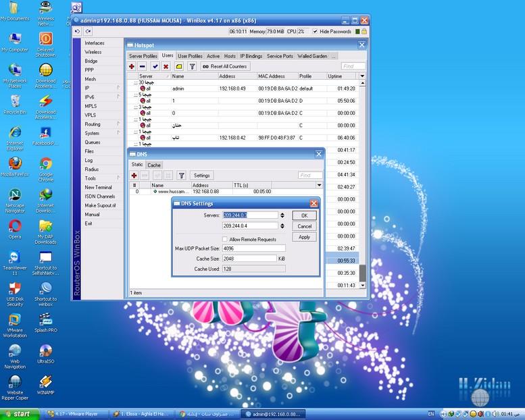Click the padlock icon in WinBox top bar

pos(364,32)
